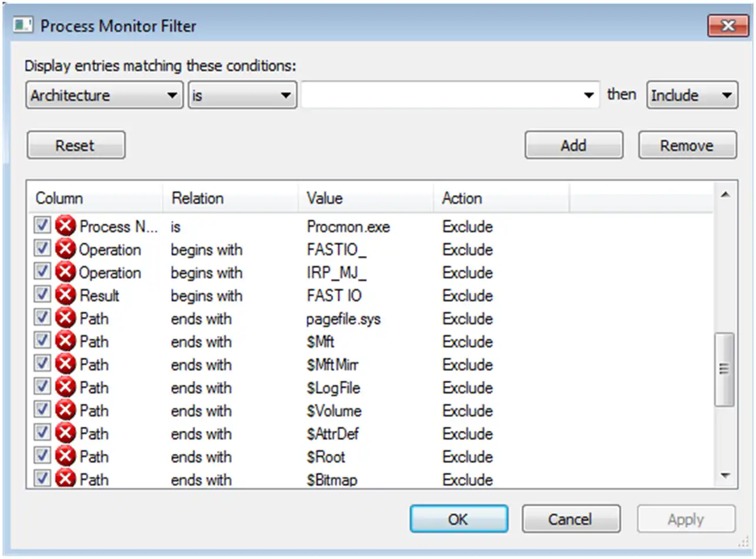Open the filter value dropdown arrow
756x559 pixels.
tap(588, 95)
